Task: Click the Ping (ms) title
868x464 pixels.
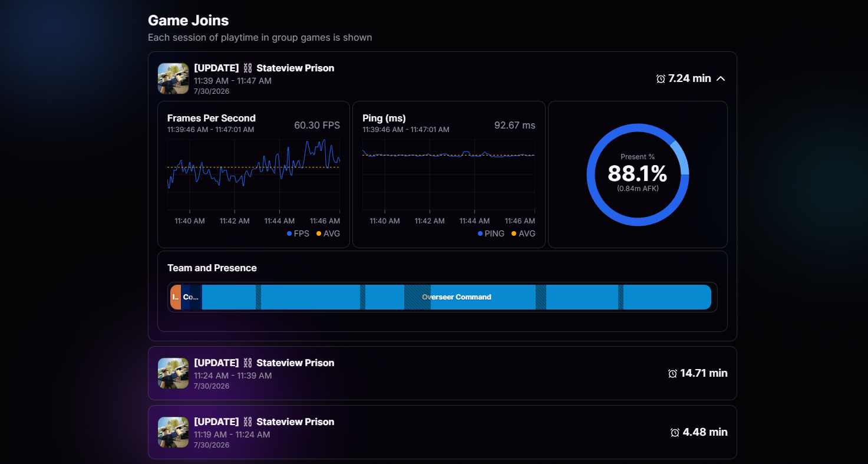Action: point(384,118)
